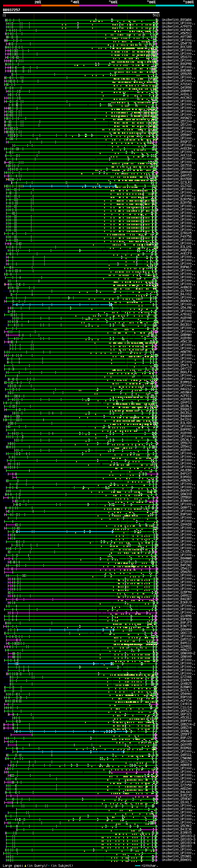The image size is (197, 868).
Task: Click UniRef100_Q8BZX4-2 label
Action: click(179, 724)
